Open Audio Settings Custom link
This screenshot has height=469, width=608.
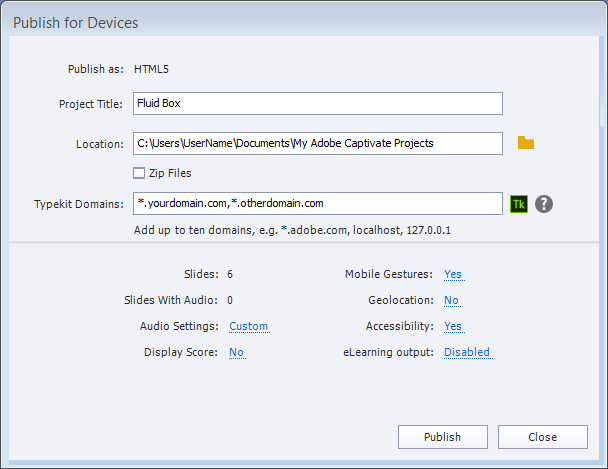tap(249, 326)
